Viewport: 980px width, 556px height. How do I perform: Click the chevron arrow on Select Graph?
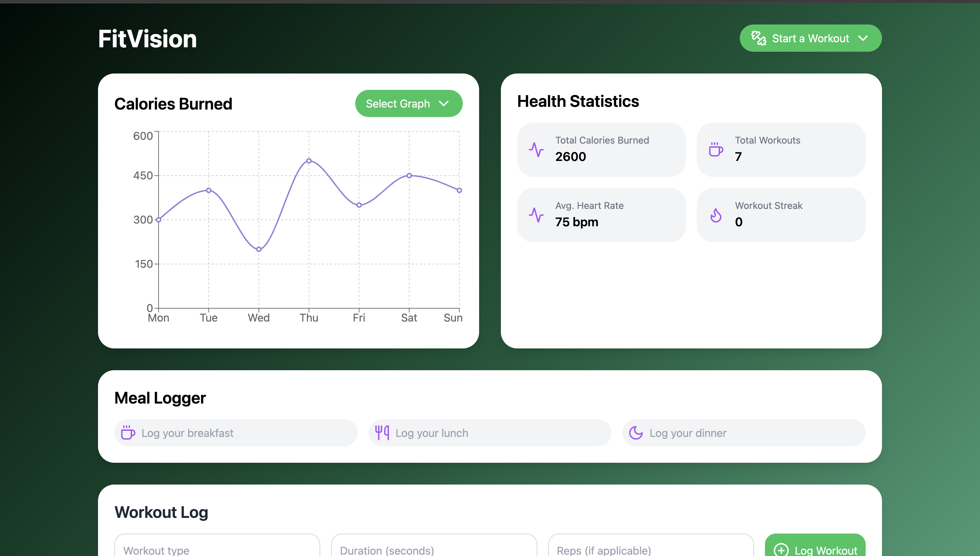tap(444, 103)
